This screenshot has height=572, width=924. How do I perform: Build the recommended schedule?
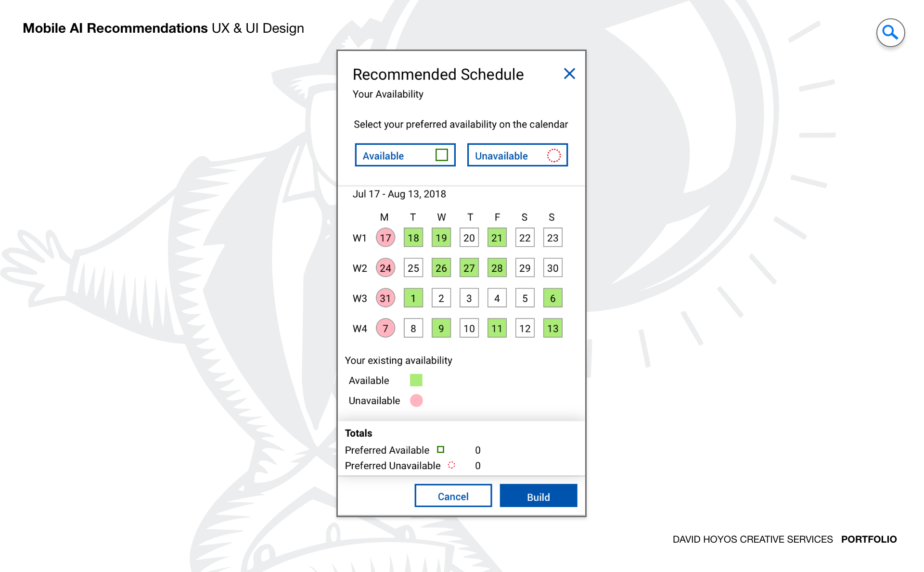(539, 496)
